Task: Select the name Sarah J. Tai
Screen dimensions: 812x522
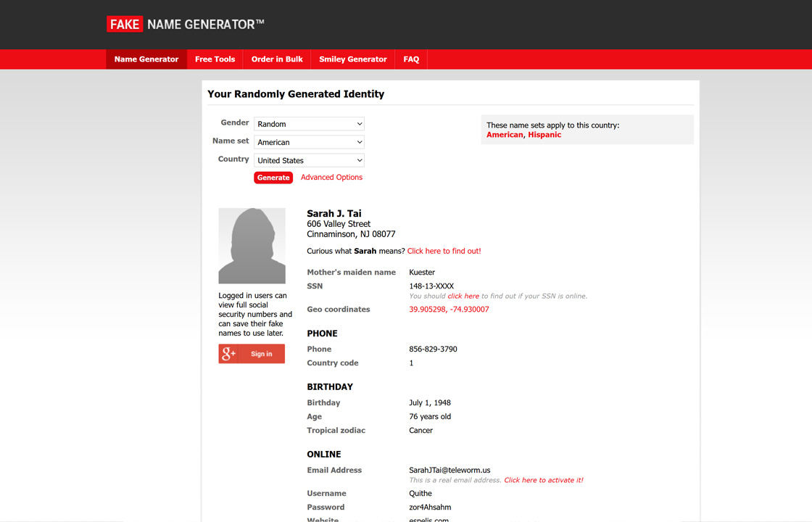Action: pos(334,213)
